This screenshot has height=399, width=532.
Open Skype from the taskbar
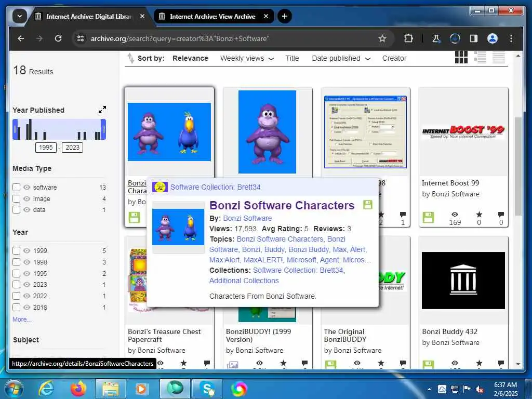207,389
